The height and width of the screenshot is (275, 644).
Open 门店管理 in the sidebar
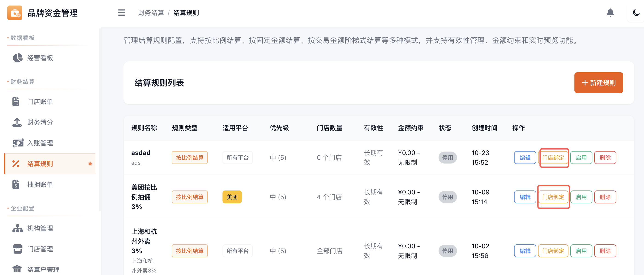click(x=40, y=249)
